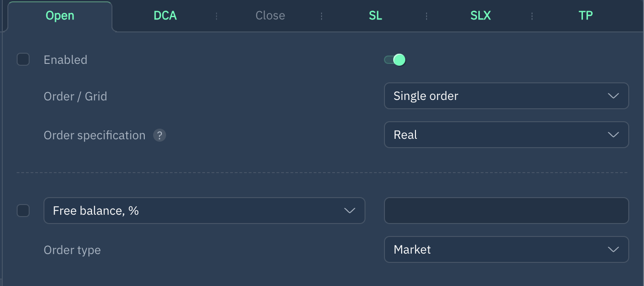Click the help icon beside Order specification

160,136
